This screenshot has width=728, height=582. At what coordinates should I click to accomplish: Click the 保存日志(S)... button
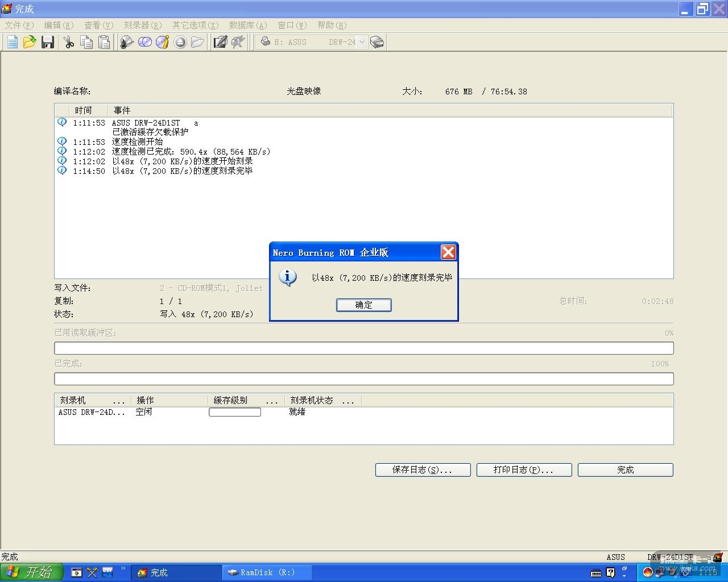pyautogui.click(x=423, y=469)
